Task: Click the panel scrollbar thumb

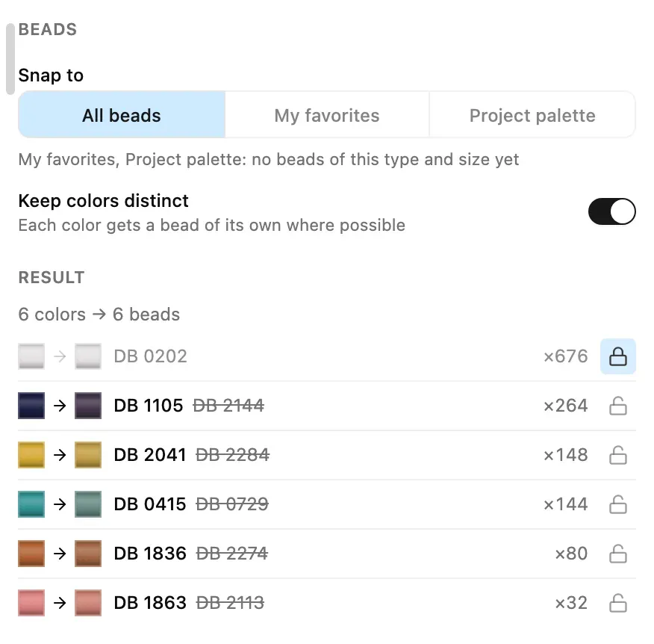Action: (10, 59)
